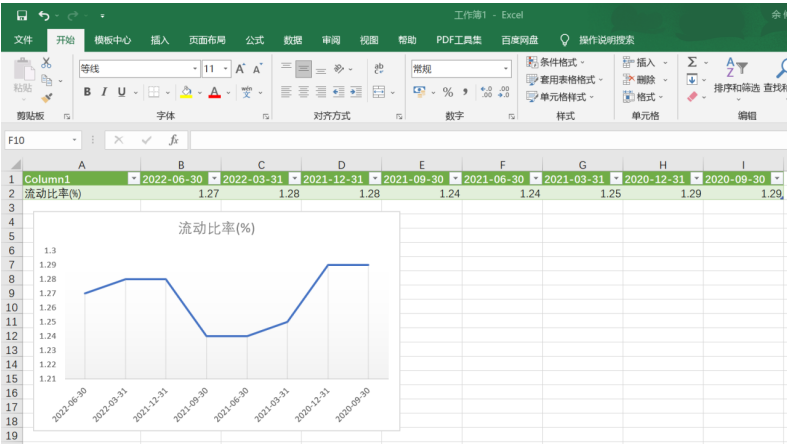Screen dimensions: 787x444
Task: Expand the number format dropdown (常规)
Action: pyautogui.click(x=506, y=68)
